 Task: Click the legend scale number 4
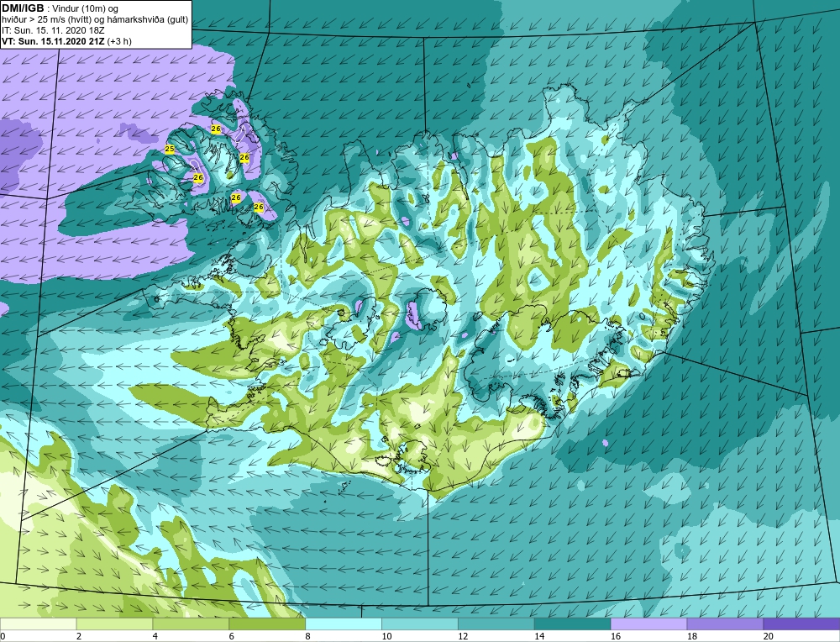point(155,636)
